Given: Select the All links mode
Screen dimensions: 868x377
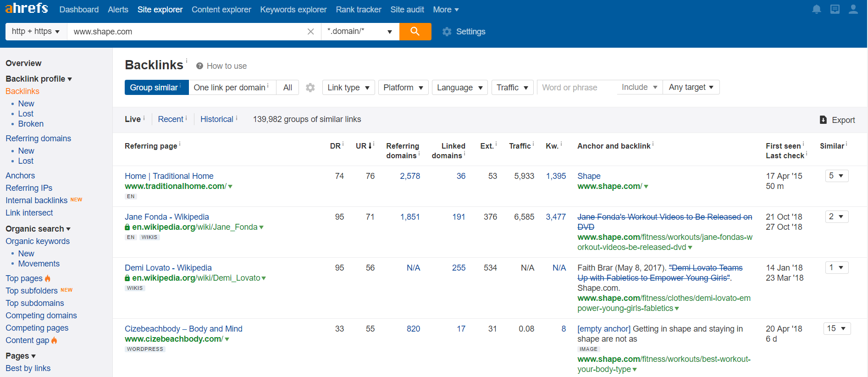Looking at the screenshot, I should coord(287,88).
